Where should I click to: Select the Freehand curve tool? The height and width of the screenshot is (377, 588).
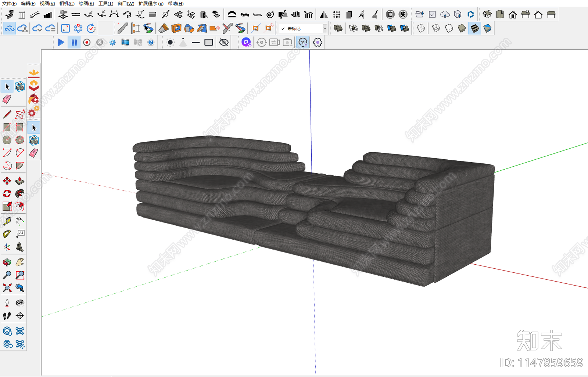point(20,114)
